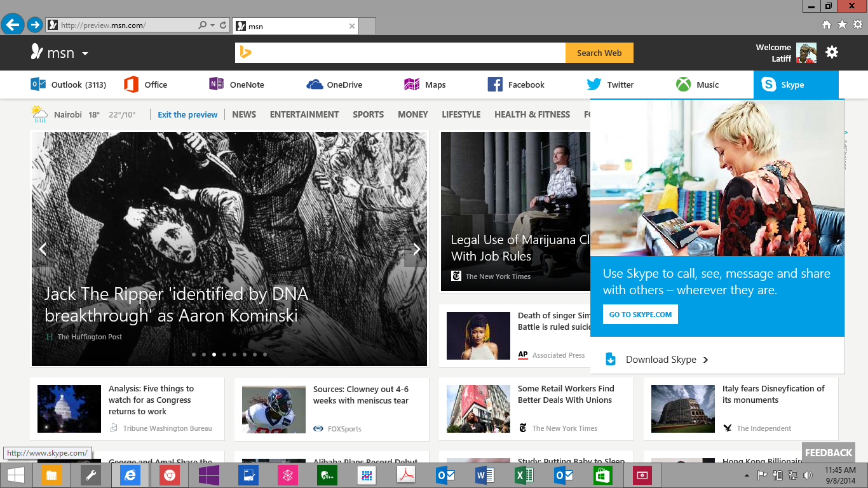This screenshot has width=868, height=488.
Task: Open Excel from the taskbar
Action: 524,475
